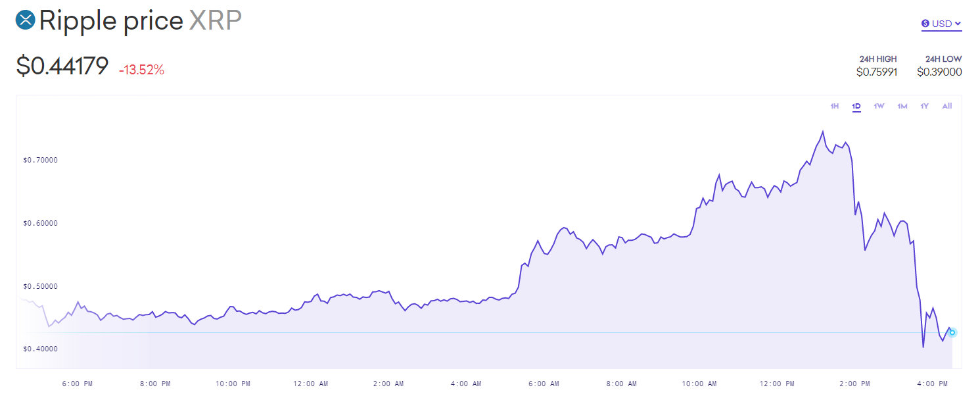Click the "Ripple price" heading text
Image resolution: width=980 pixels, height=400 pixels.
coord(111,21)
